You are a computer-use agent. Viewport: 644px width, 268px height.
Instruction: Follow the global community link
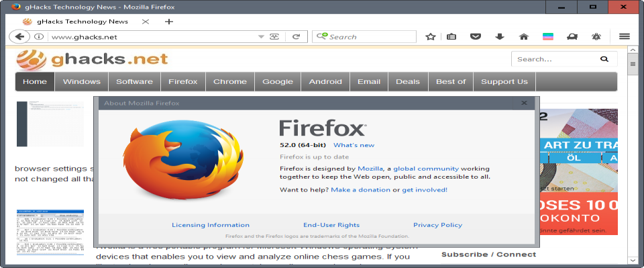coord(426,169)
